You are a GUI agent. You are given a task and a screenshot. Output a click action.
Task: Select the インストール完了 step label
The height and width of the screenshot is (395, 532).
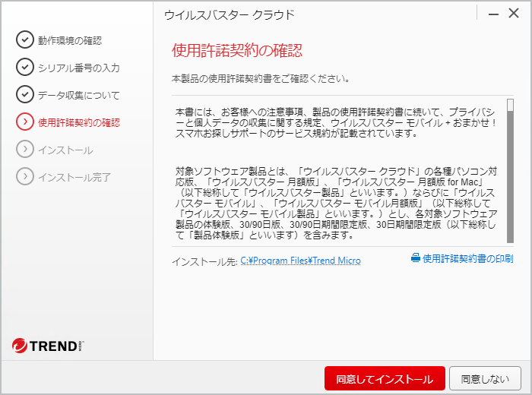[x=74, y=177]
